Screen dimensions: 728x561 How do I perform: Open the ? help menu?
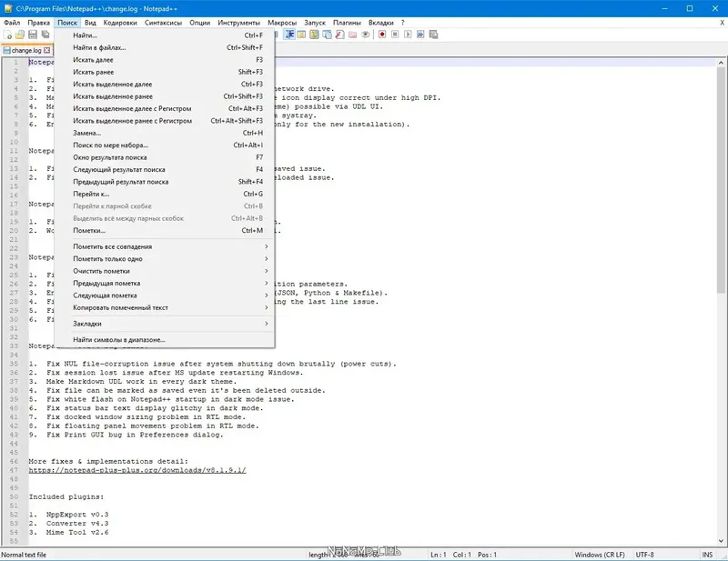403,22
